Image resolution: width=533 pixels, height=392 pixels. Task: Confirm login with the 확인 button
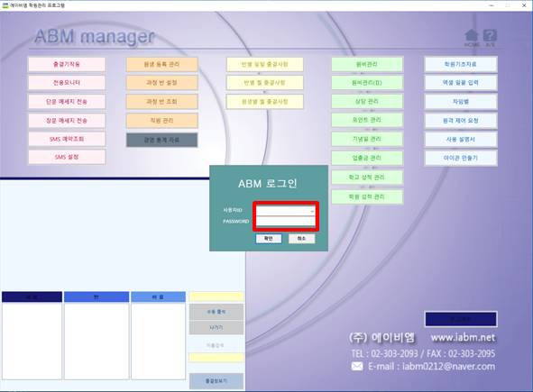point(269,239)
